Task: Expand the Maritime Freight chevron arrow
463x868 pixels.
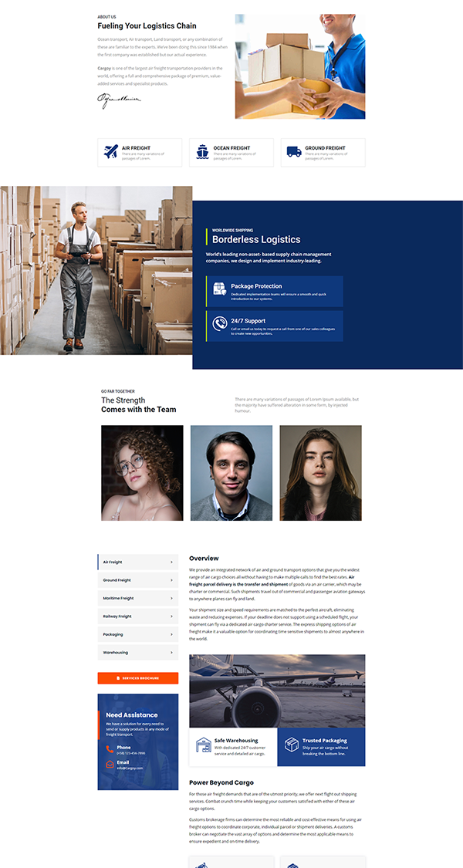Action: pos(171,598)
